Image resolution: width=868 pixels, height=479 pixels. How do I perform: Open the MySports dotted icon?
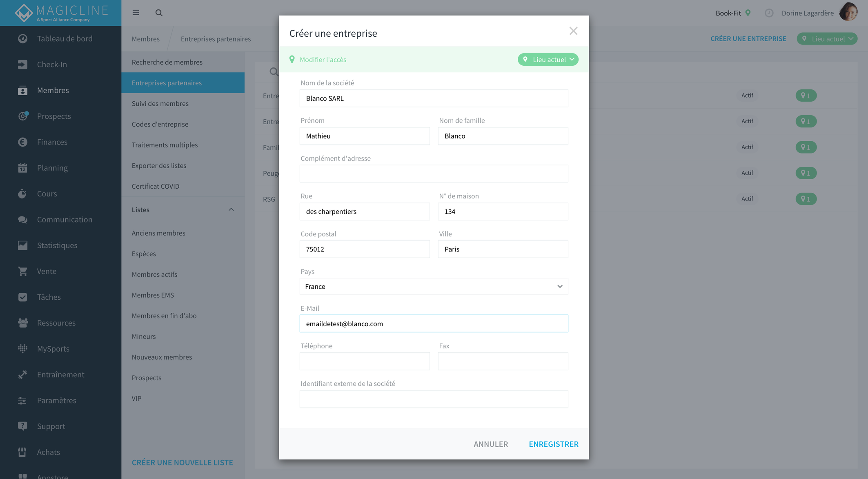coord(23,349)
